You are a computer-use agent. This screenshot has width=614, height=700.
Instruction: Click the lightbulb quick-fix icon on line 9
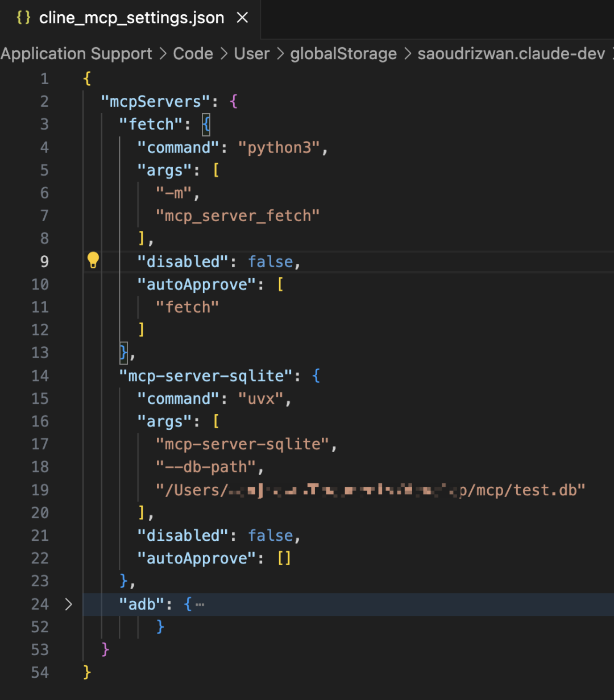click(93, 260)
